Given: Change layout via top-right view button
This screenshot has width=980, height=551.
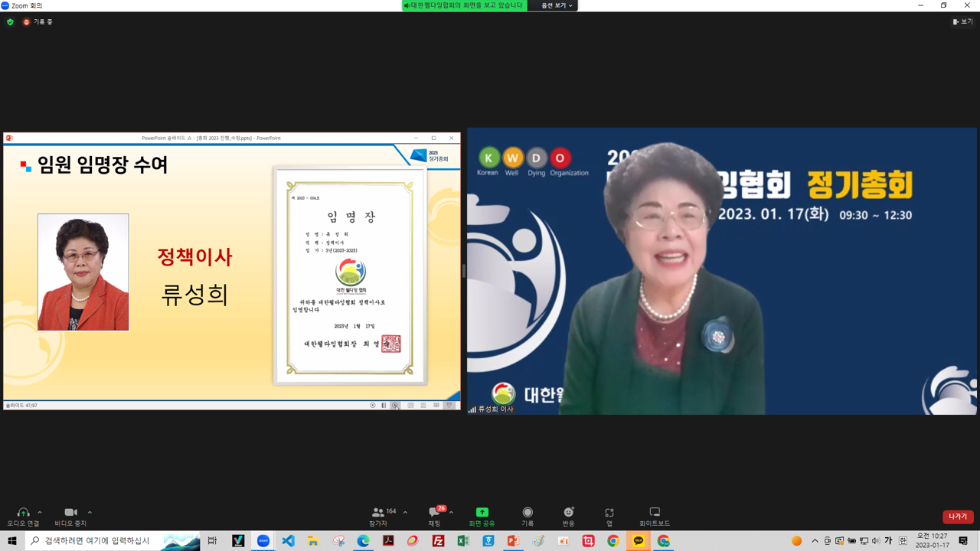Looking at the screenshot, I should tap(962, 22).
